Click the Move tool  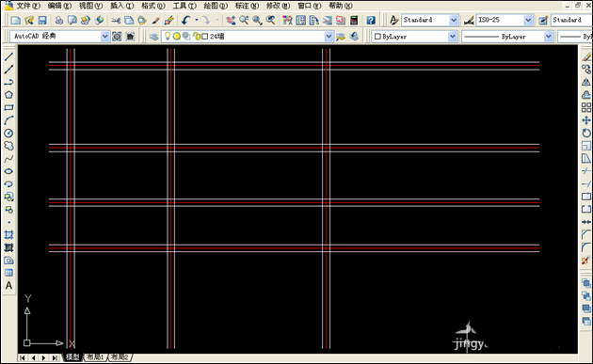[586, 120]
